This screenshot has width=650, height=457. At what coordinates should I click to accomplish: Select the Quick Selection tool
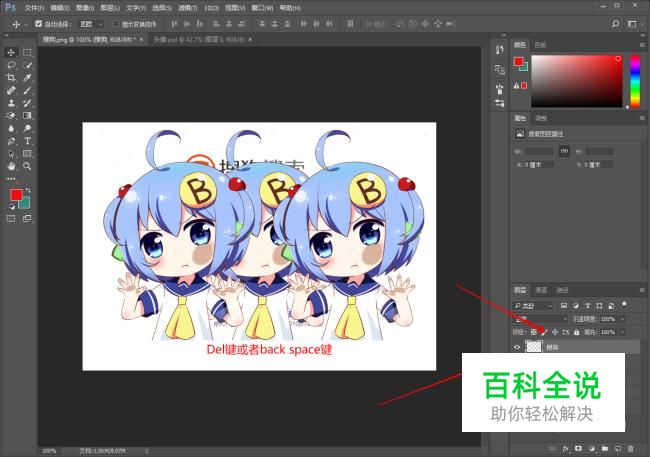point(27,65)
